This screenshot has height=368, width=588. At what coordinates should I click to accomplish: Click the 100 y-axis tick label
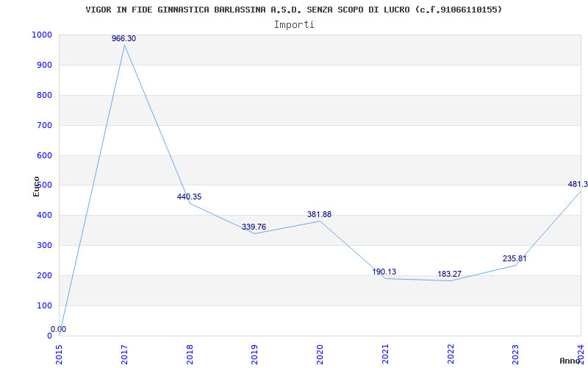(44, 305)
